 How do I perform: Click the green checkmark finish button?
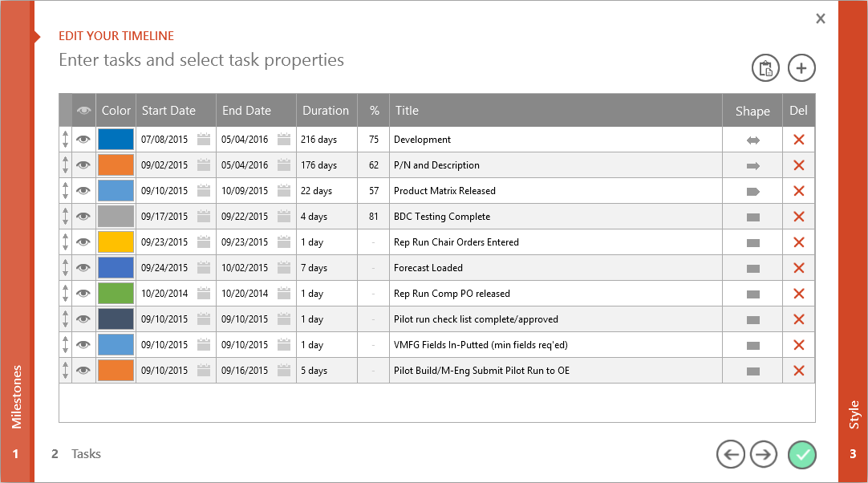801,455
